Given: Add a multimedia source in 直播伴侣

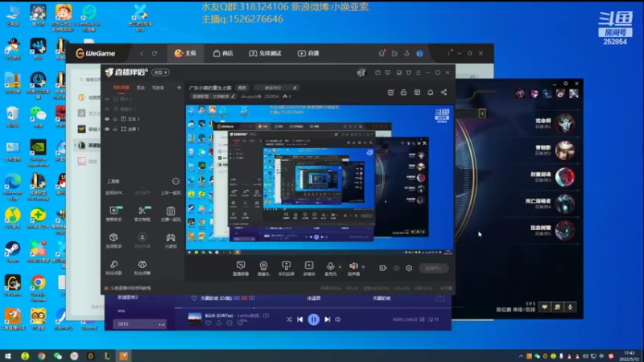Looking at the screenshot, I should (x=309, y=269).
